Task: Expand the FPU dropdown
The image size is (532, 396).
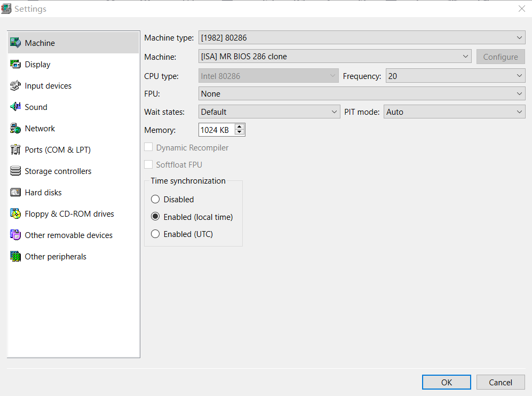Action: tap(362, 93)
